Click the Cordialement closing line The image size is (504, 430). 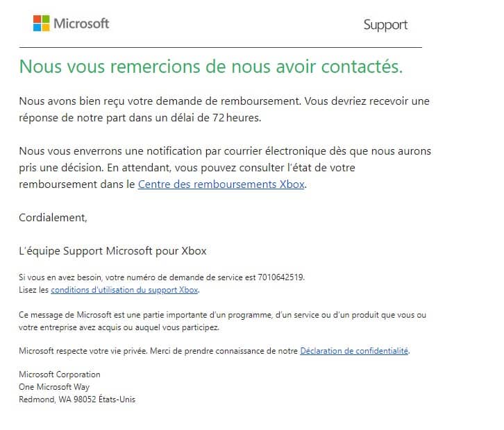pyautogui.click(x=53, y=218)
